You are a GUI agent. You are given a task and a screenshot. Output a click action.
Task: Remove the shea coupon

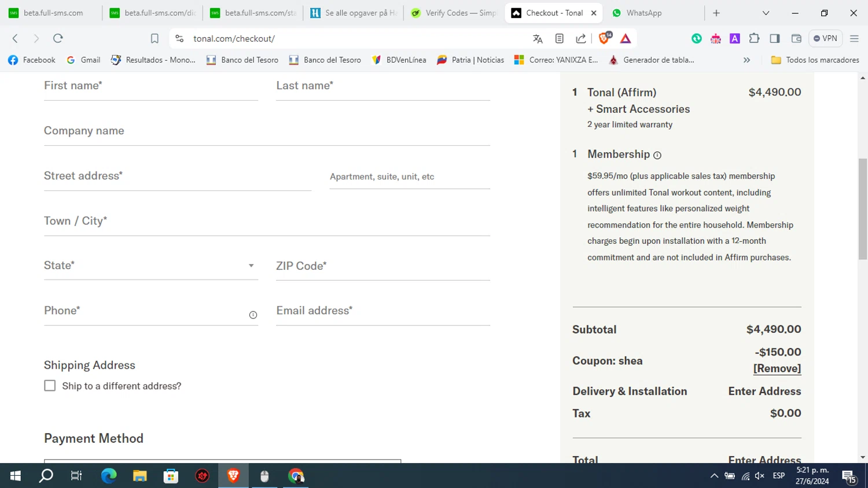[777, 368]
